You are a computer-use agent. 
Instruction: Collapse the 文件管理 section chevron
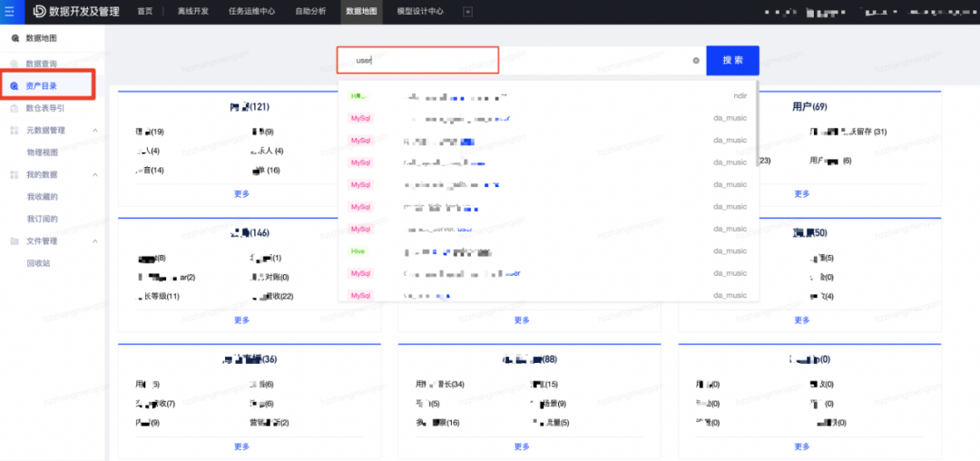click(95, 241)
